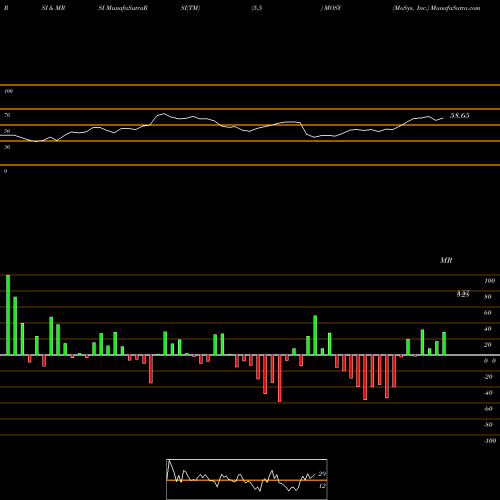Click the MunafaSutra.com title text
This screenshot has height=500, width=500.
(455, 8)
